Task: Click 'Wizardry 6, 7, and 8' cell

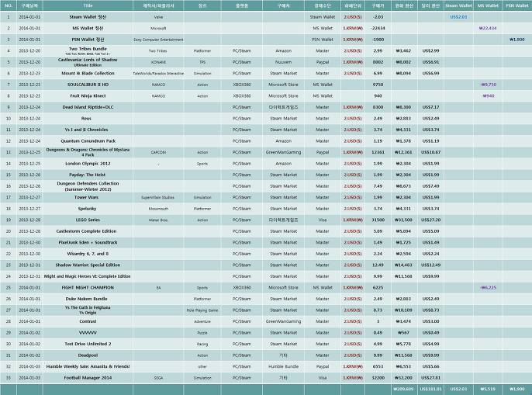Action: coord(88,254)
